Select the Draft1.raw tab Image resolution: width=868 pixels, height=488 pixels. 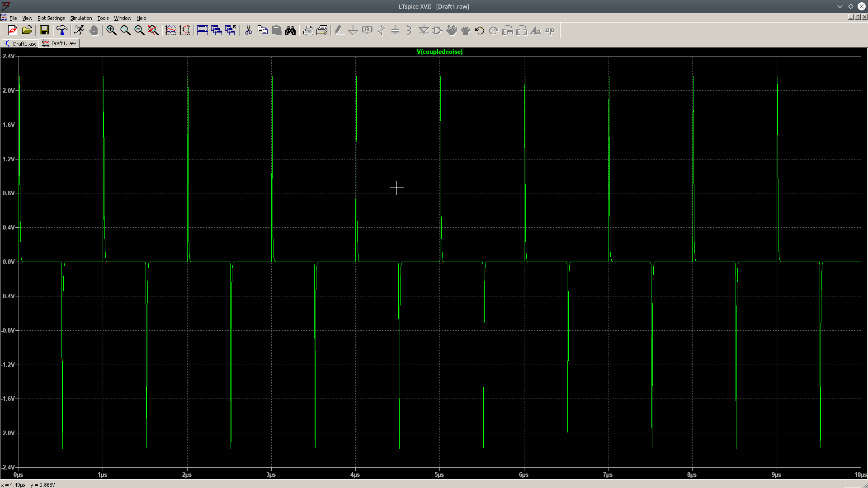click(x=60, y=43)
